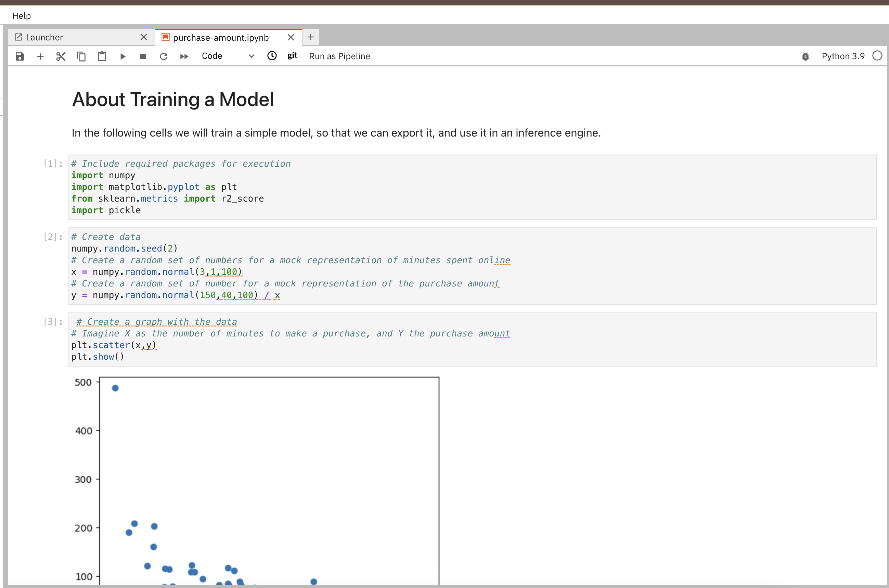Open the cell type Code dropdown
The height and width of the screenshot is (588, 889).
(x=228, y=56)
